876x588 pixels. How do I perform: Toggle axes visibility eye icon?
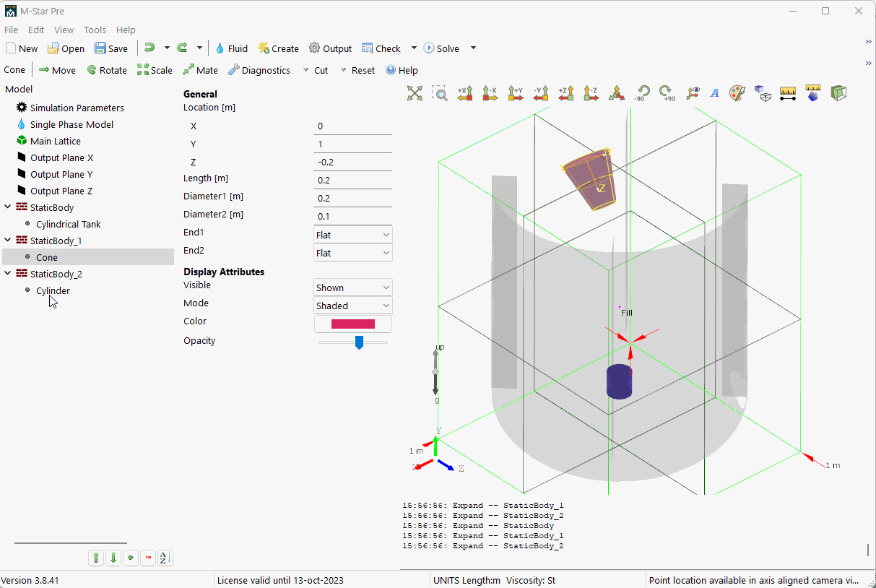(693, 92)
